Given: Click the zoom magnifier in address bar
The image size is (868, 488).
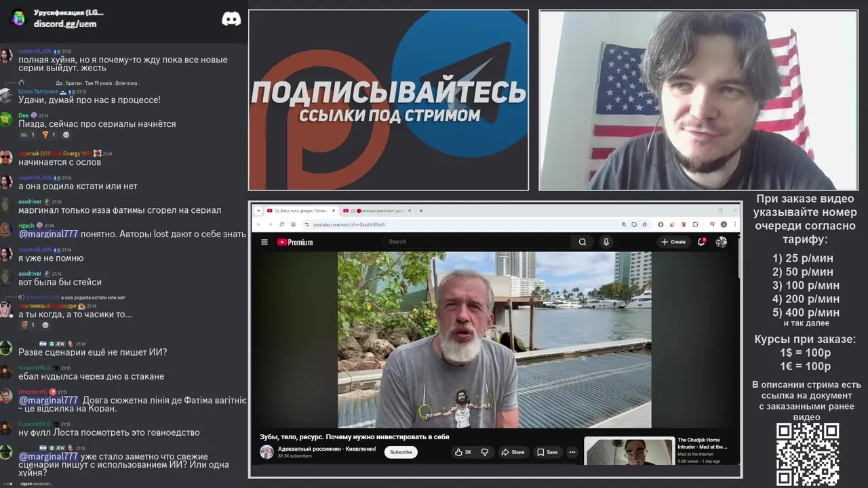Looking at the screenshot, I should [x=624, y=224].
